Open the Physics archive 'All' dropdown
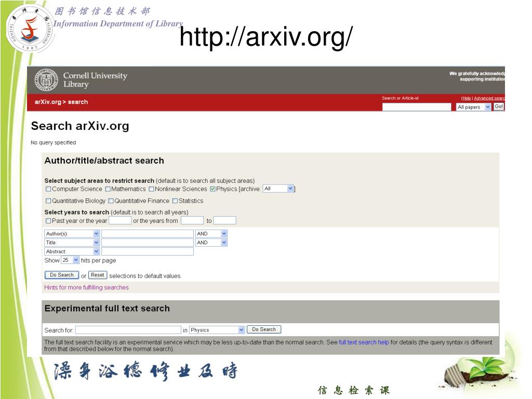The height and width of the screenshot is (399, 532). click(x=278, y=189)
